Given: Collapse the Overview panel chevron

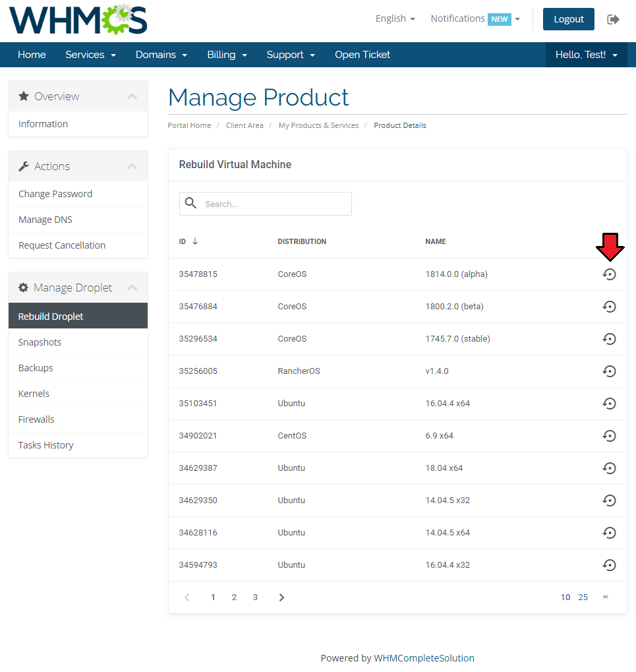Looking at the screenshot, I should [132, 96].
